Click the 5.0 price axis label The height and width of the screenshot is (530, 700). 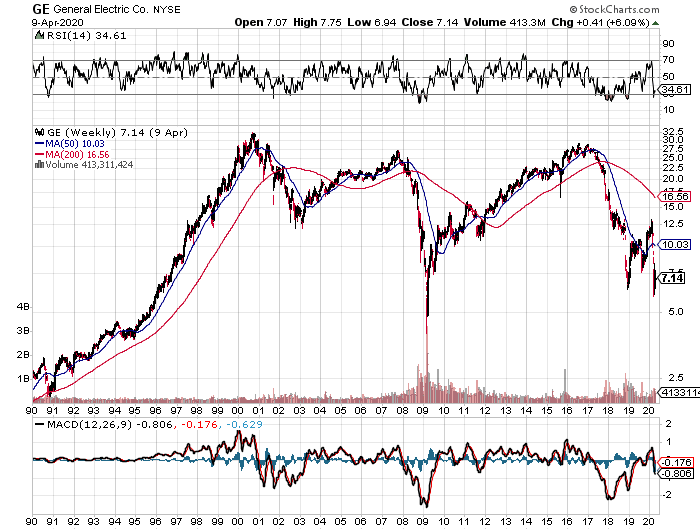click(x=676, y=312)
